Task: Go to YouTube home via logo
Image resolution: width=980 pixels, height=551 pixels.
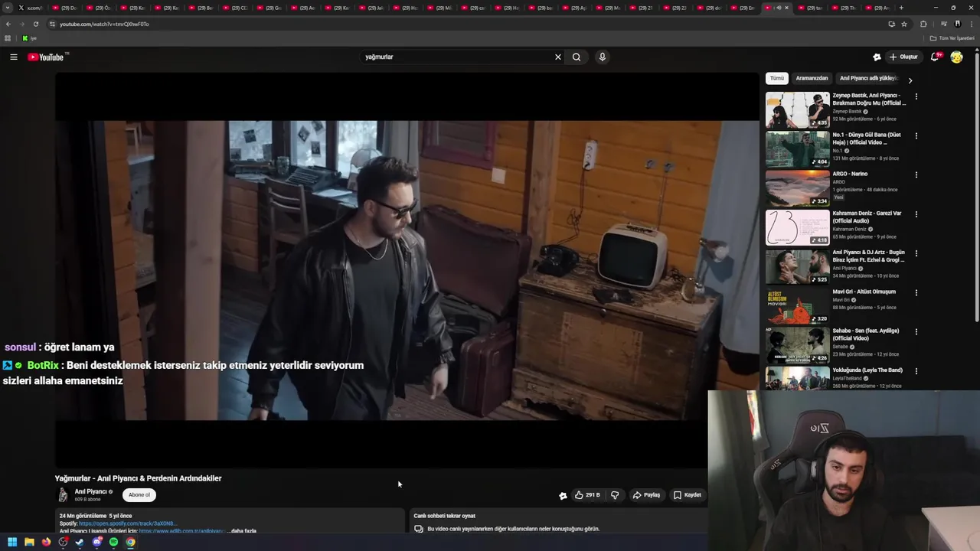Action: click(46, 57)
